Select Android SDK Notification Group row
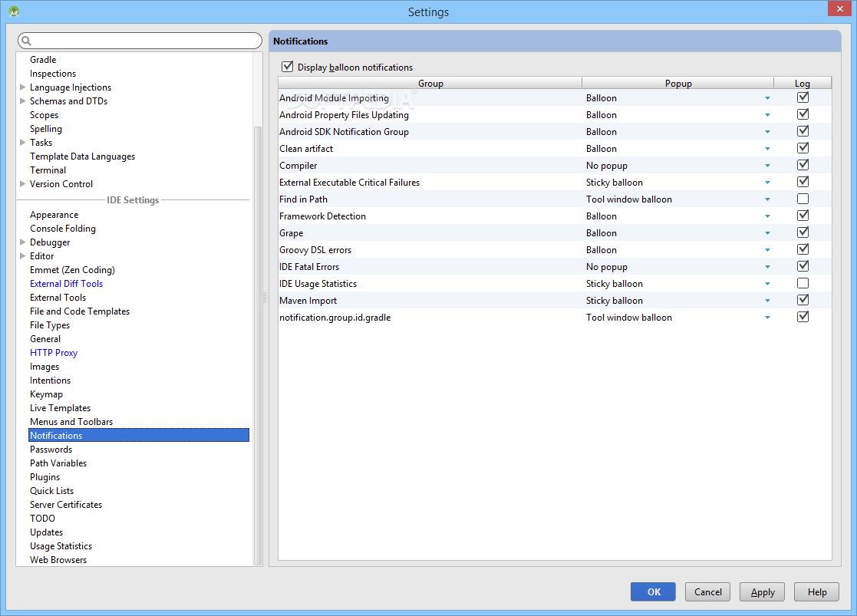 click(555, 132)
